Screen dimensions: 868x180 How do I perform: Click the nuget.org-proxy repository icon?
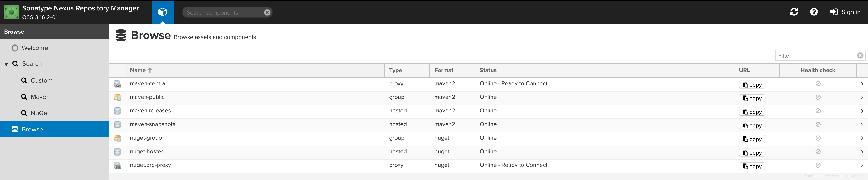click(x=117, y=165)
